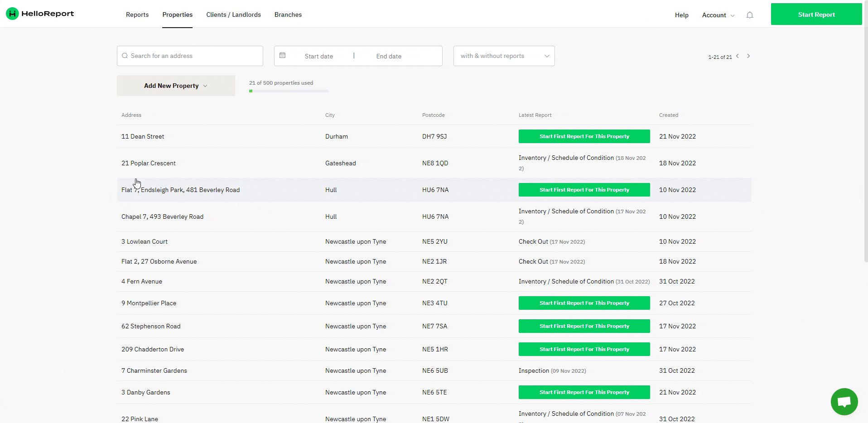Switch to the Reports tab

(x=137, y=14)
